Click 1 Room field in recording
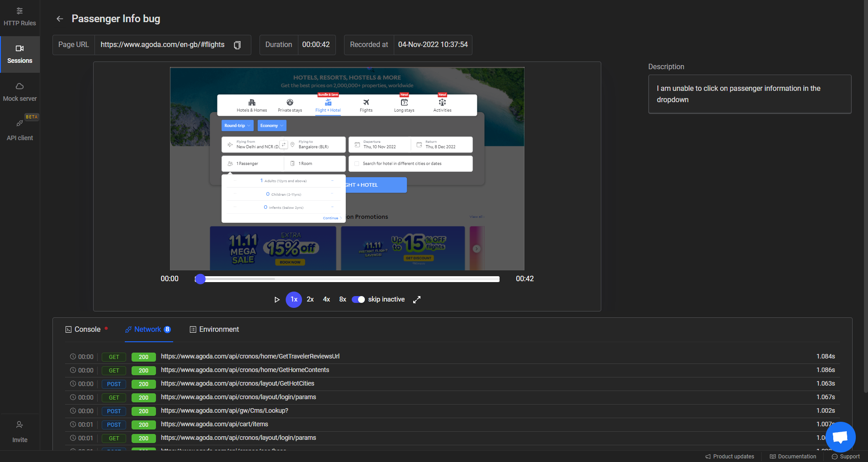This screenshot has width=868, height=462. click(x=315, y=164)
